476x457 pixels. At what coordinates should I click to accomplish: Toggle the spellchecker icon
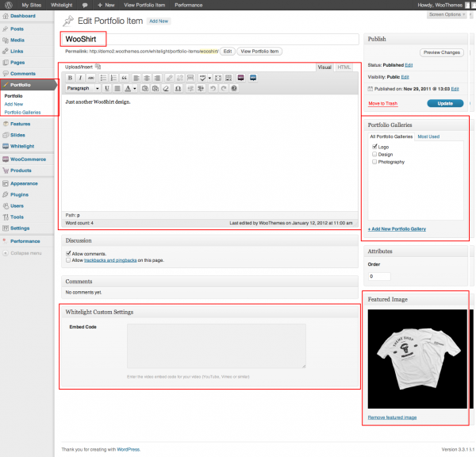pos(202,78)
